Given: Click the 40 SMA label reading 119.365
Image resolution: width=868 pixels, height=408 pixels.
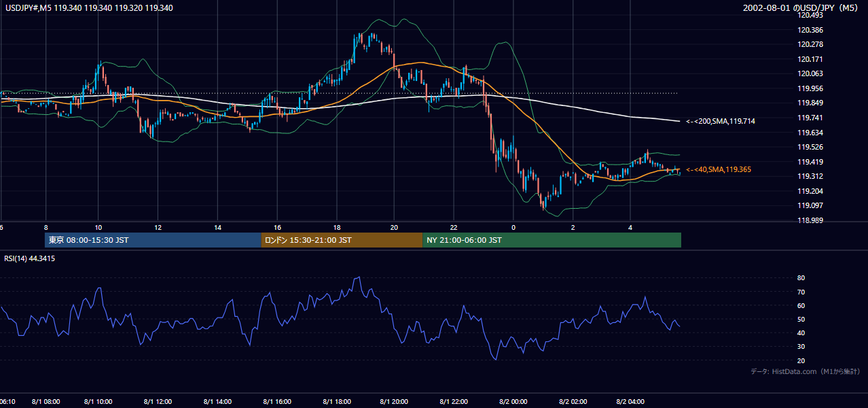Looking at the screenshot, I should [719, 169].
